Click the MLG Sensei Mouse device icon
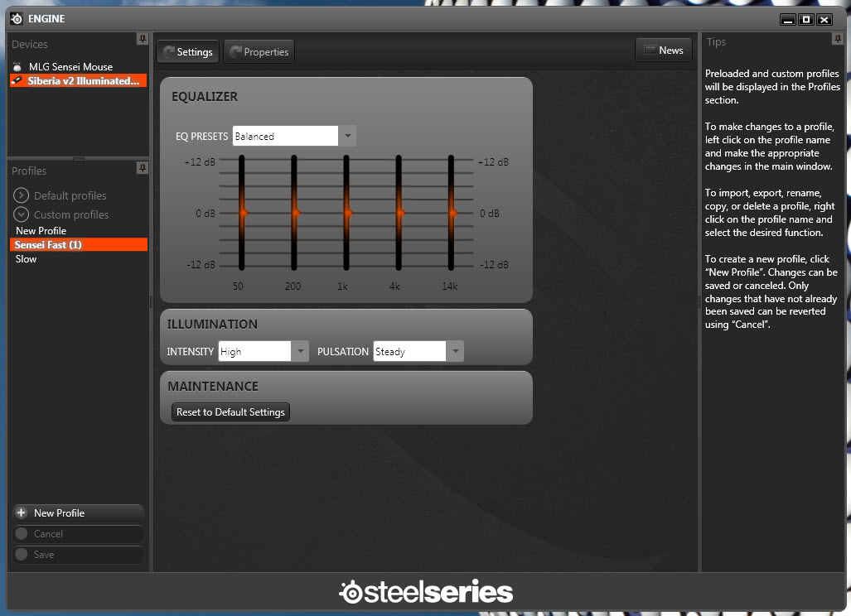The image size is (851, 616). point(17,67)
